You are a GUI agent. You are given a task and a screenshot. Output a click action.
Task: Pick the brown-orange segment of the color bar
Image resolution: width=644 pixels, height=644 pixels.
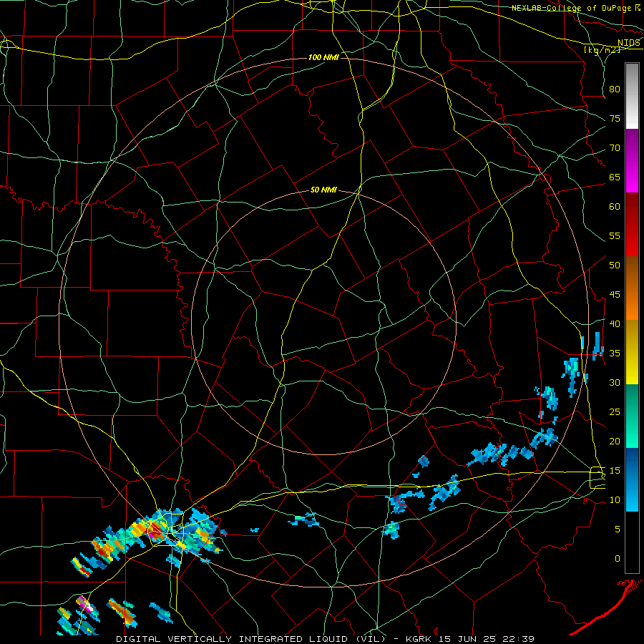(x=632, y=288)
